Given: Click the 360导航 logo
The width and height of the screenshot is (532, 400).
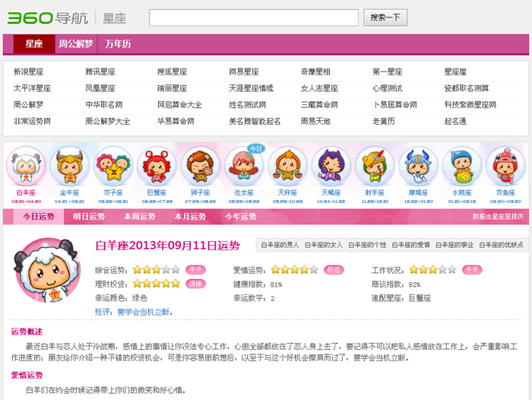Looking at the screenshot, I should coord(46,17).
